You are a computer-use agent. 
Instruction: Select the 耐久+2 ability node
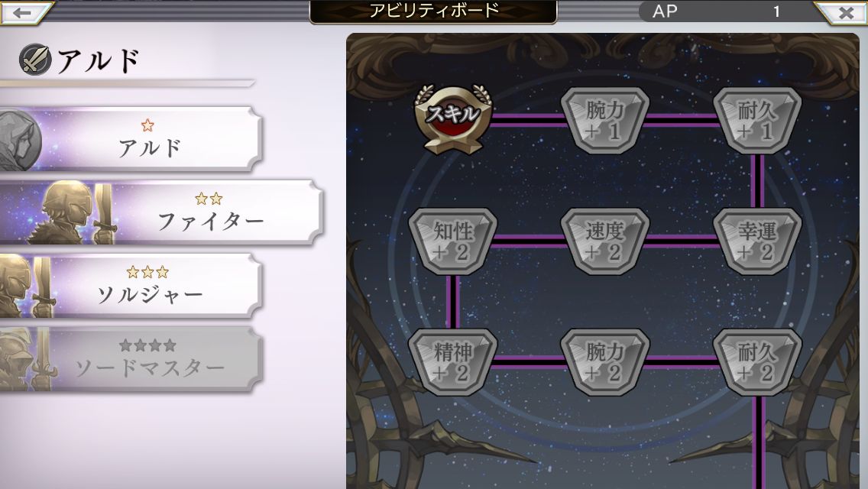[756, 362]
